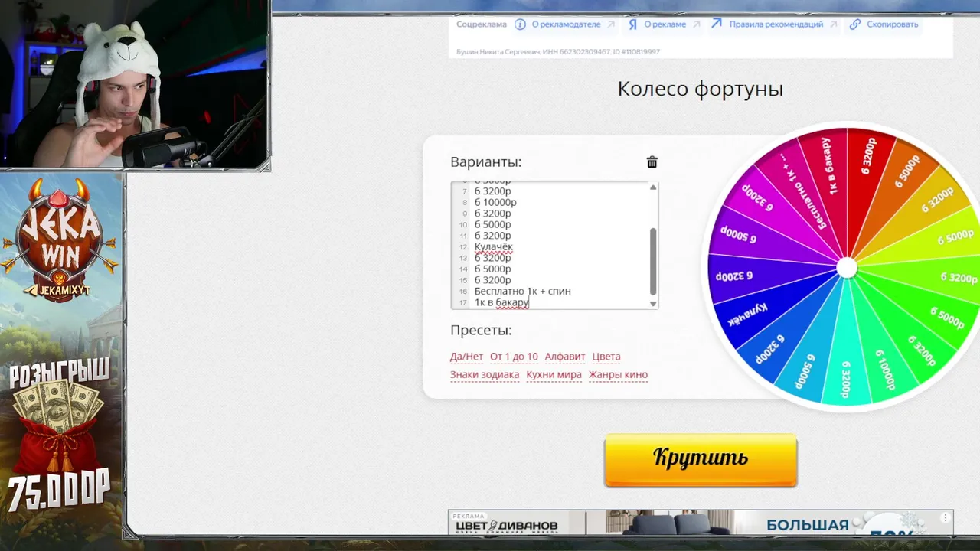
Task: Click the Цвет диванов ad banner
Action: [701, 523]
